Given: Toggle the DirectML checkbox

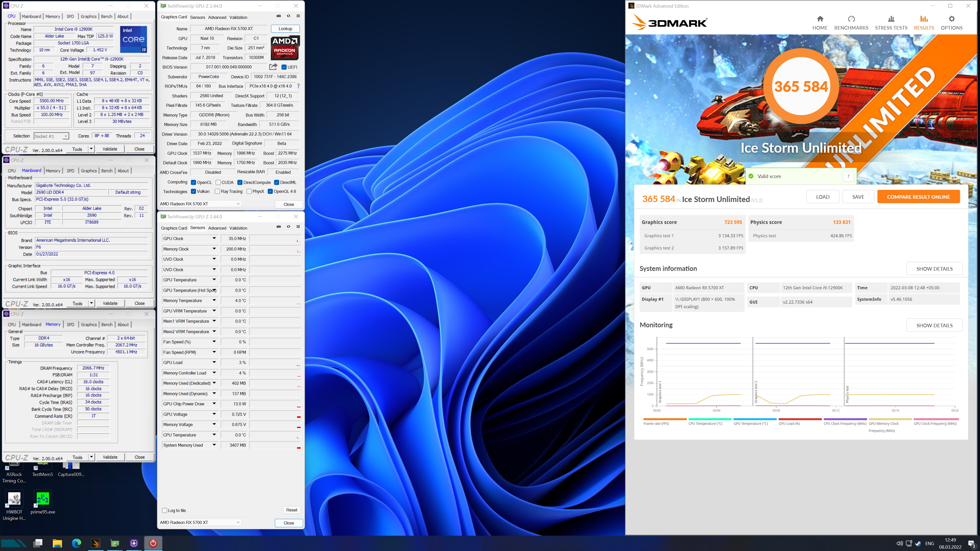Looking at the screenshot, I should pos(277,183).
